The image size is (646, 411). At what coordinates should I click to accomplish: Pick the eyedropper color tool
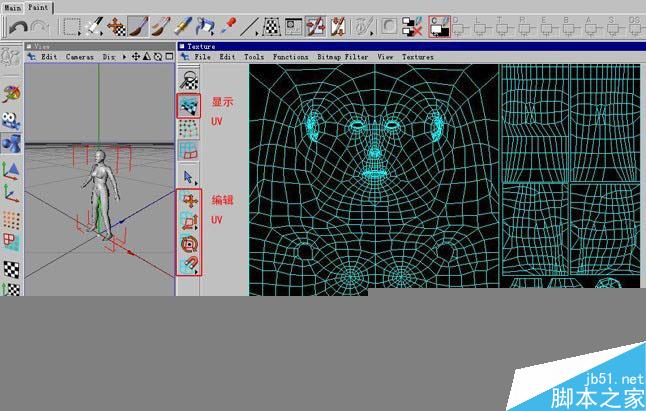[x=227, y=27]
